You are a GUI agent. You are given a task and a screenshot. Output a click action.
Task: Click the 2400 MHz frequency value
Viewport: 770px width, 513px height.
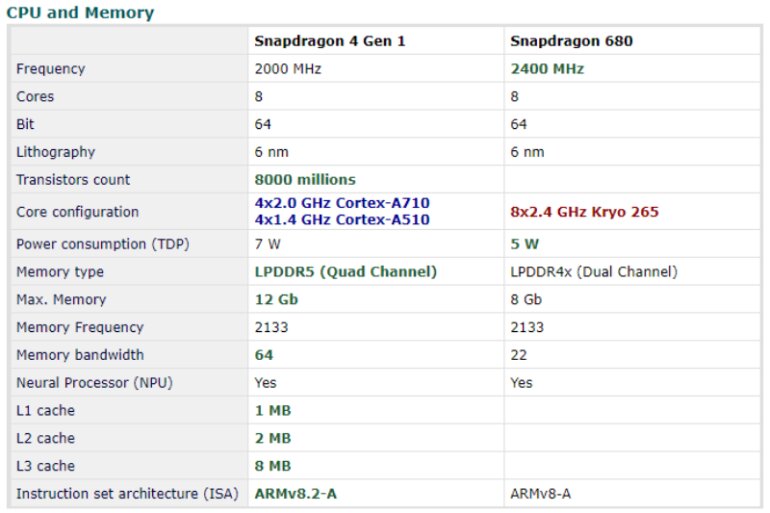point(547,69)
